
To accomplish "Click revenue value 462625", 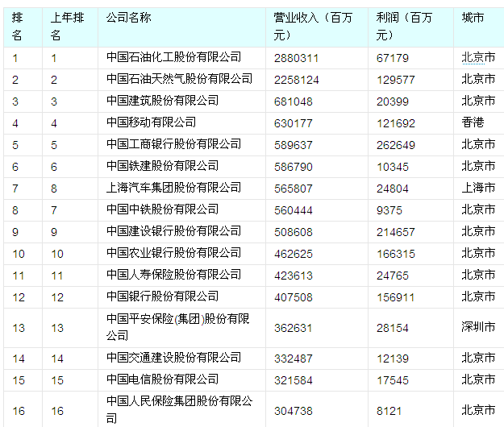I will (x=294, y=254).
